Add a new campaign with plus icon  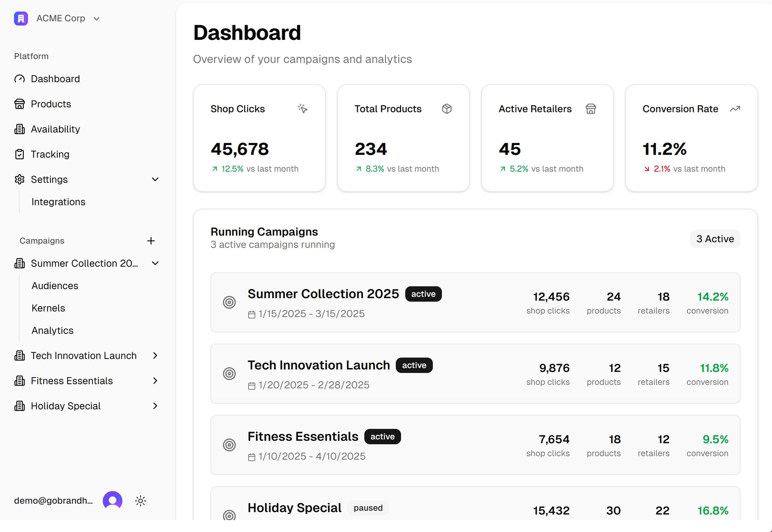tap(151, 241)
